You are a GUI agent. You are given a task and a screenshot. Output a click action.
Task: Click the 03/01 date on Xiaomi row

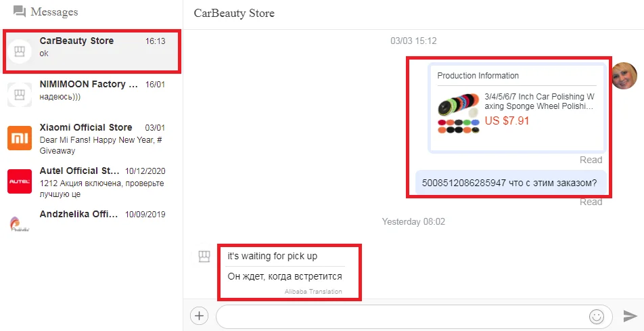point(156,128)
